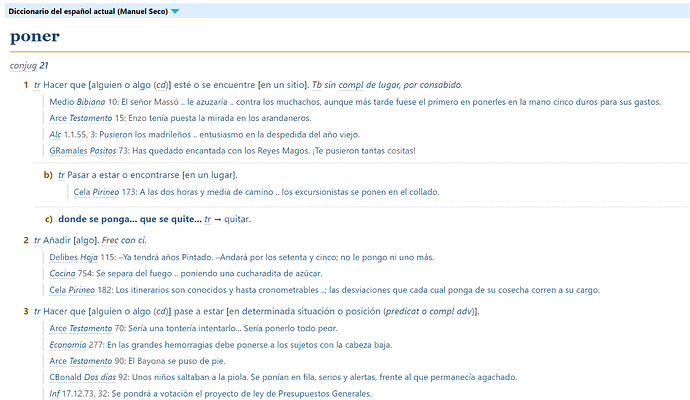Open the 'Alc' 1.1.55 source citation
This screenshot has width=690, height=400.
tap(55, 135)
